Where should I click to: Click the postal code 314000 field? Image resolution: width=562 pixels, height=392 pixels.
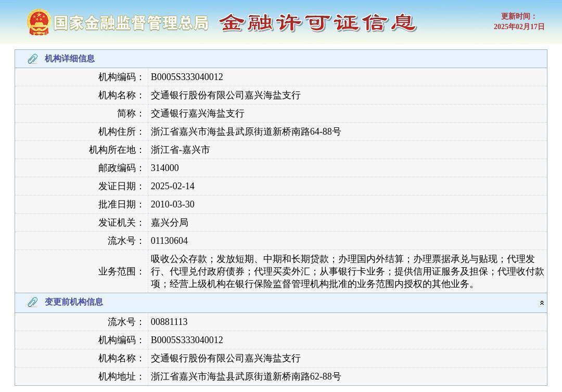(x=164, y=168)
